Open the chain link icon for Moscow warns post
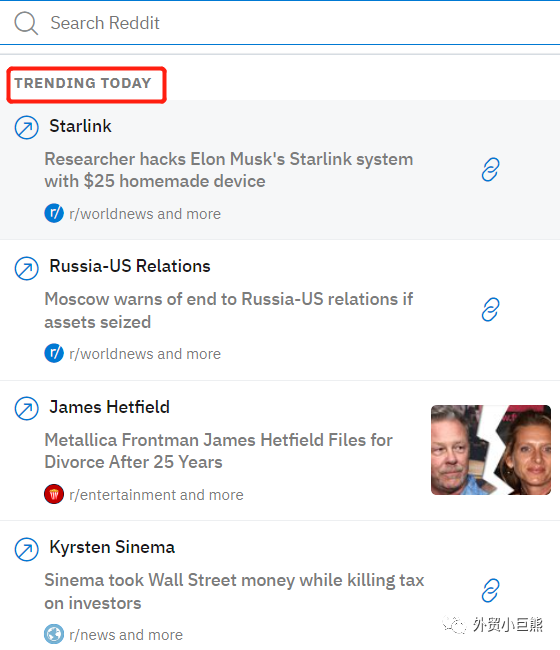 click(490, 310)
